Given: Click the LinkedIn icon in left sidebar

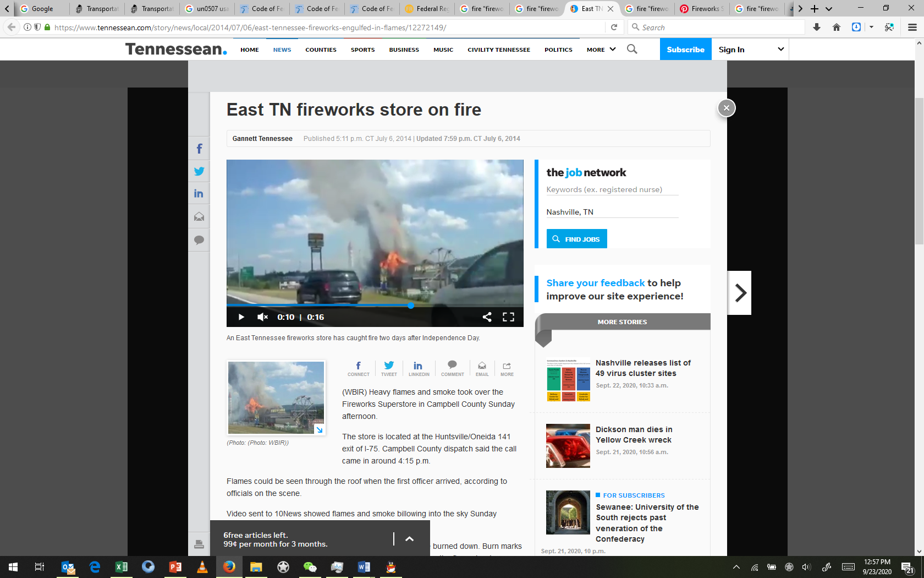Looking at the screenshot, I should [199, 194].
